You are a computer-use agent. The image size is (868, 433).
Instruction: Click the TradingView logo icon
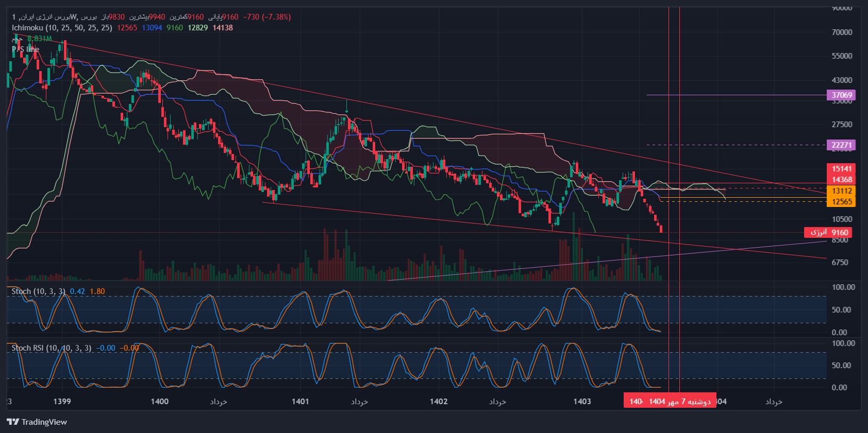click(13, 422)
